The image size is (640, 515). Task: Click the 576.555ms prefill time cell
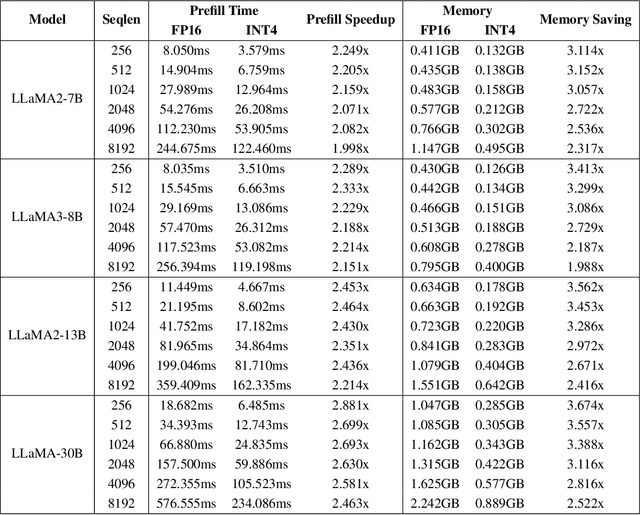point(188,502)
